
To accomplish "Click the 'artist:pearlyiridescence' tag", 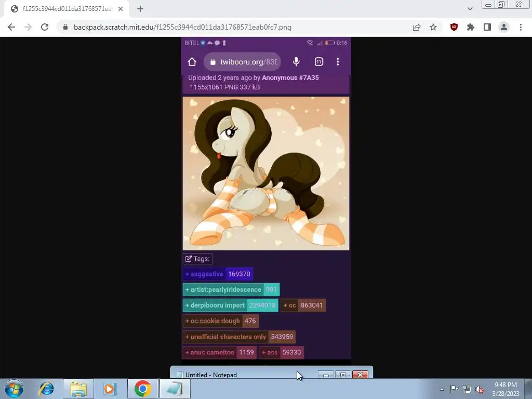I will pos(231,289).
